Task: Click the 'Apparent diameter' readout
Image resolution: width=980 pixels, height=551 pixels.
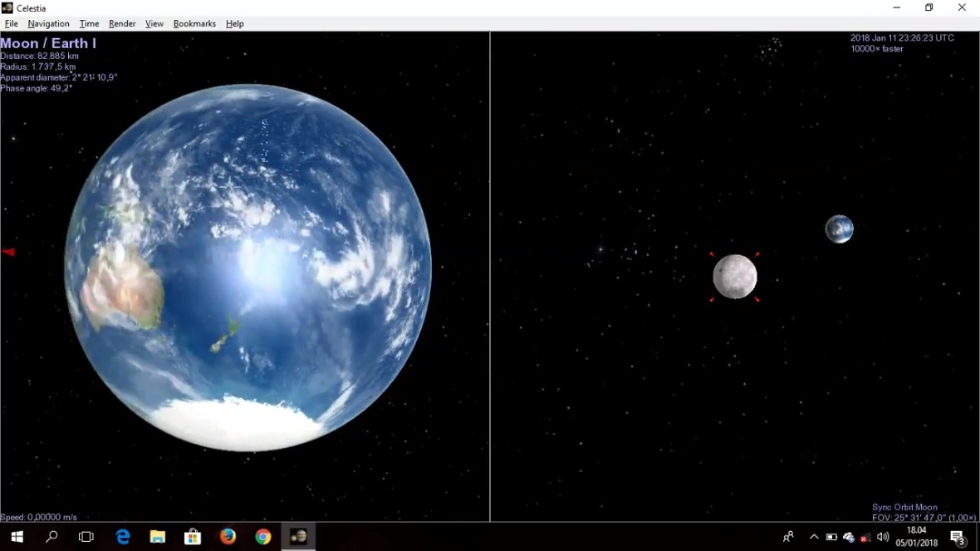Action: click(x=59, y=77)
